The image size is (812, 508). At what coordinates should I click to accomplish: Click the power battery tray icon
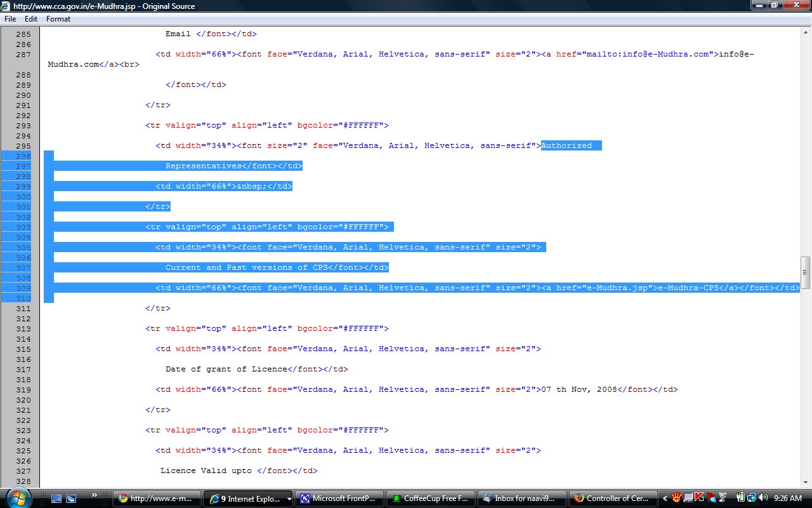point(740,498)
